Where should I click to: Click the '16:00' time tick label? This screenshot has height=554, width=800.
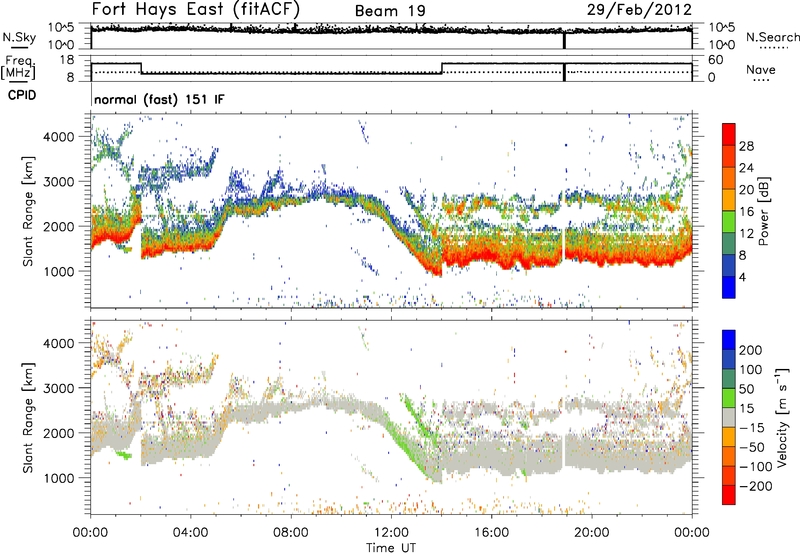click(x=491, y=533)
